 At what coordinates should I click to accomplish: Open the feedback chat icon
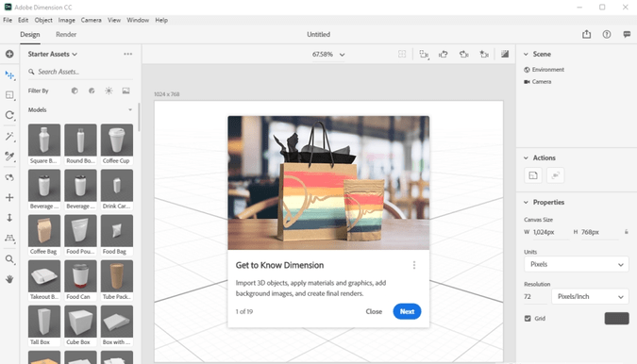pos(627,35)
